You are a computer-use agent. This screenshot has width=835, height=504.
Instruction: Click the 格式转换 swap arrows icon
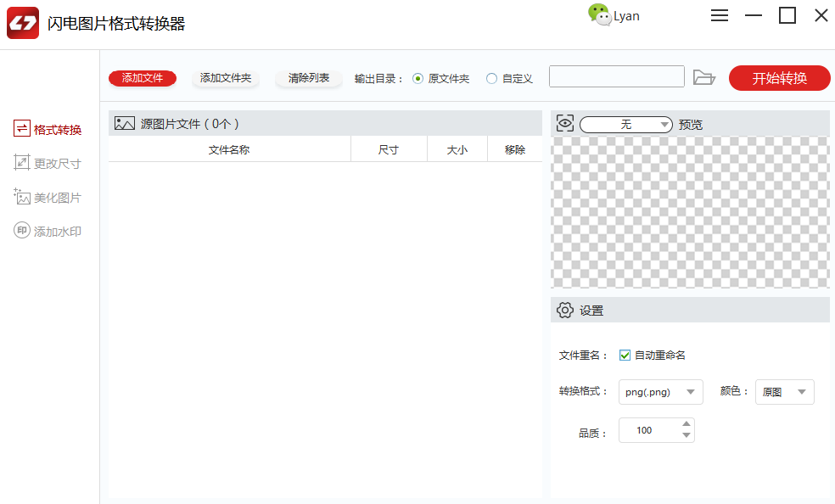pos(22,128)
